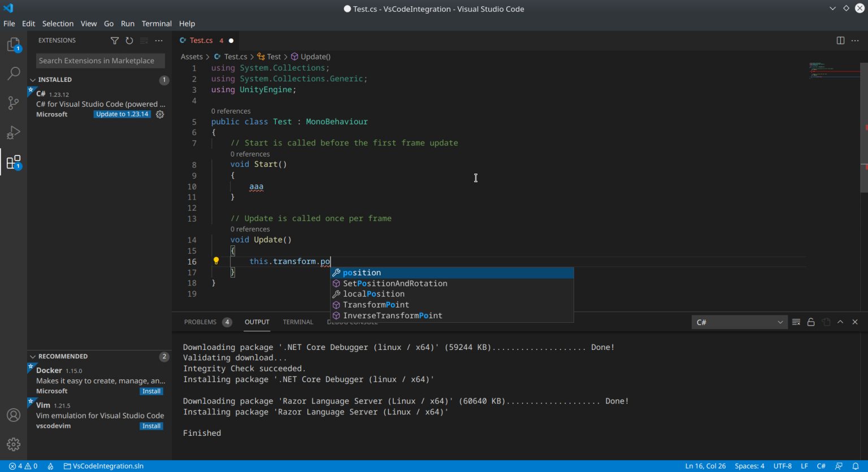The height and width of the screenshot is (472, 868).
Task: Click LF end of line indicator
Action: [804, 466]
